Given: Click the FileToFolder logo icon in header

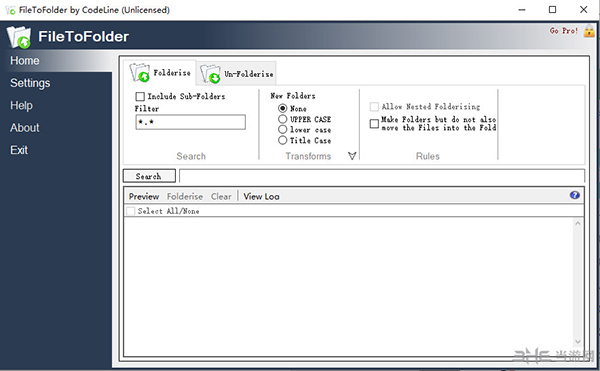Looking at the screenshot, I should [19, 37].
